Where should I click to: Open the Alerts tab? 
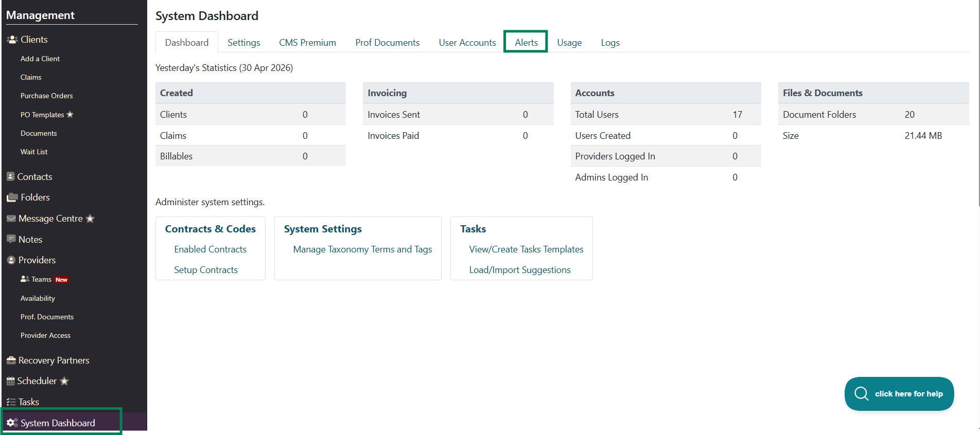[526, 42]
